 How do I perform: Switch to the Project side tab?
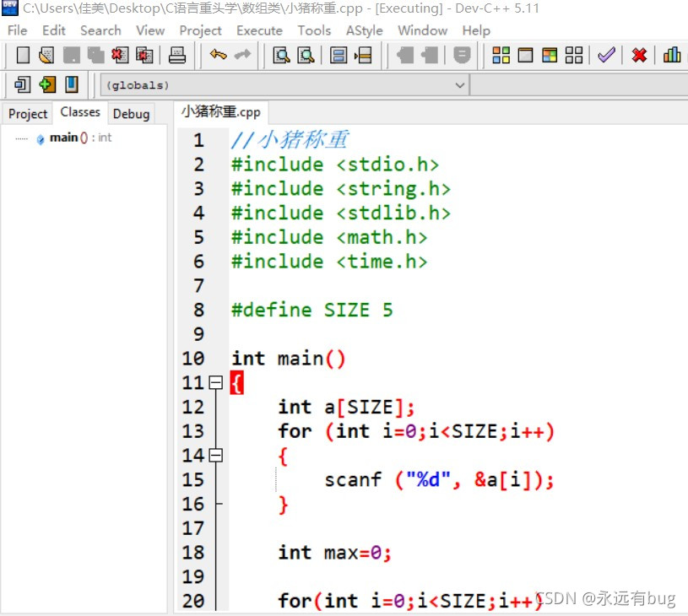[28, 114]
